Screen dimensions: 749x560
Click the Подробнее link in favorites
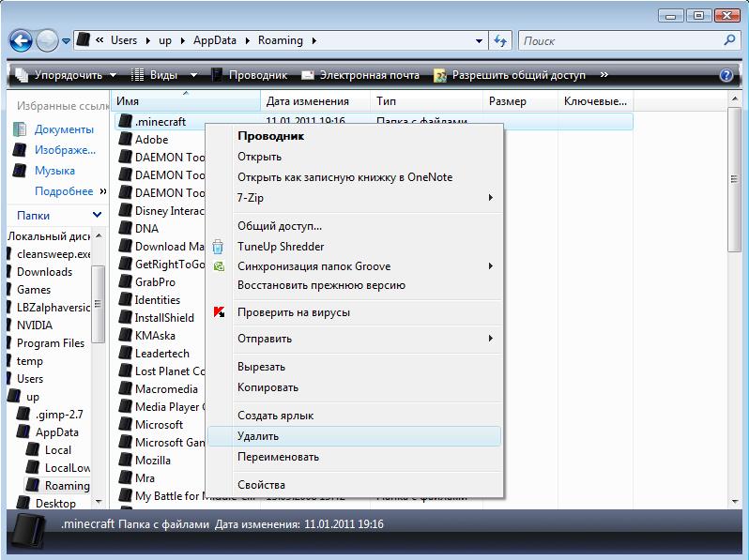pos(64,191)
